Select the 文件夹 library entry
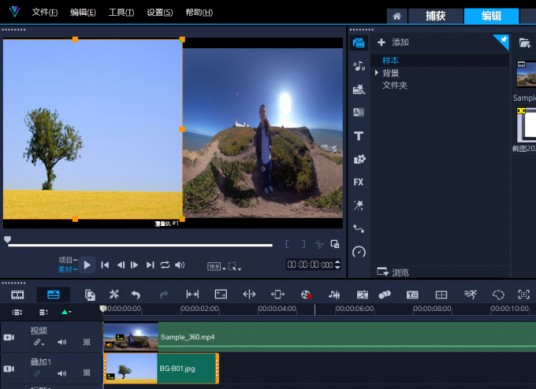The image size is (536, 389). click(394, 85)
